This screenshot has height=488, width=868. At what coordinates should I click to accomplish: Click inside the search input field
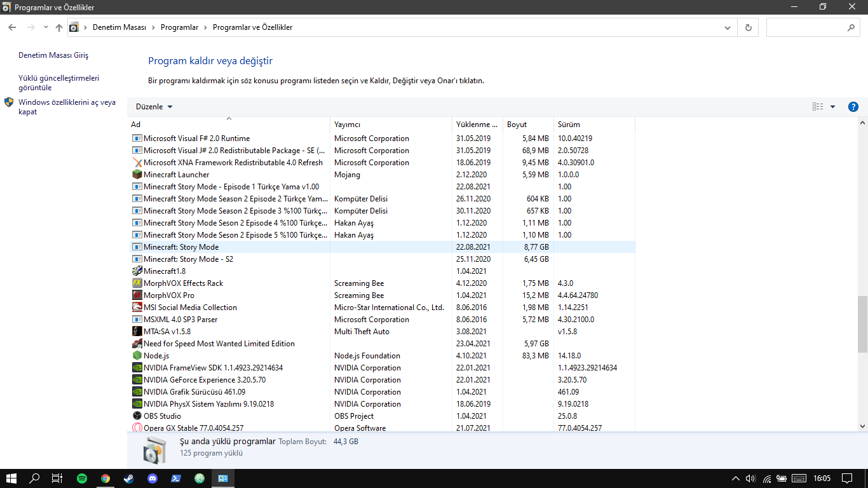pyautogui.click(x=806, y=27)
